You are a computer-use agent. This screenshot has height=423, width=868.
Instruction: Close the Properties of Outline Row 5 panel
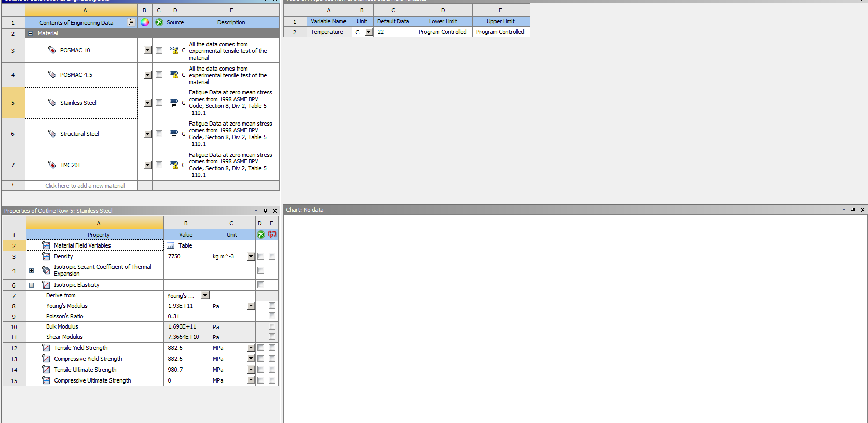(275, 211)
